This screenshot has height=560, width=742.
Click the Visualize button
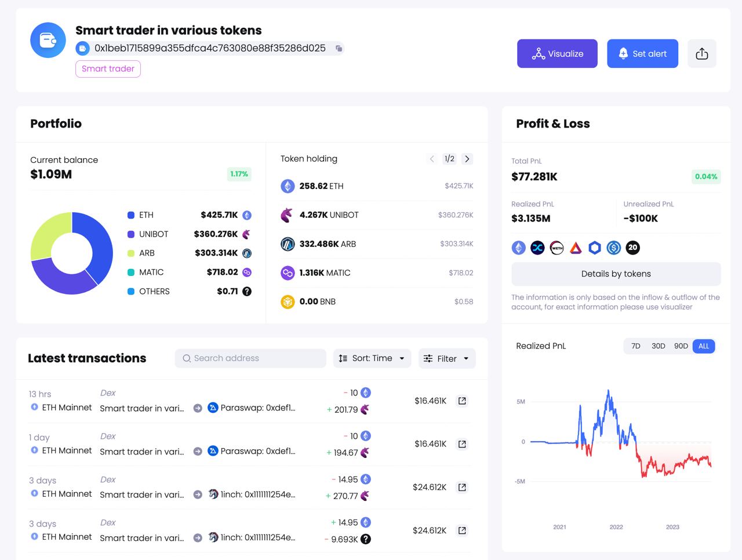click(557, 54)
